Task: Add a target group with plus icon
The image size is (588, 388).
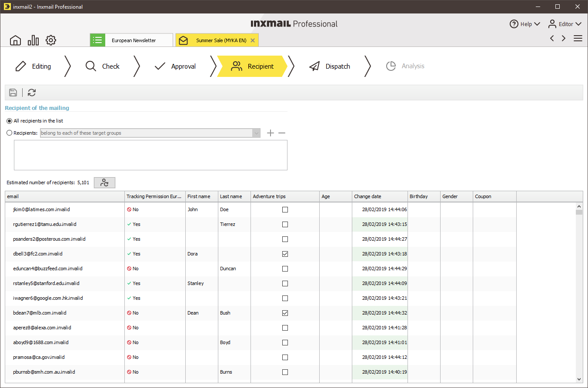Action: 271,133
